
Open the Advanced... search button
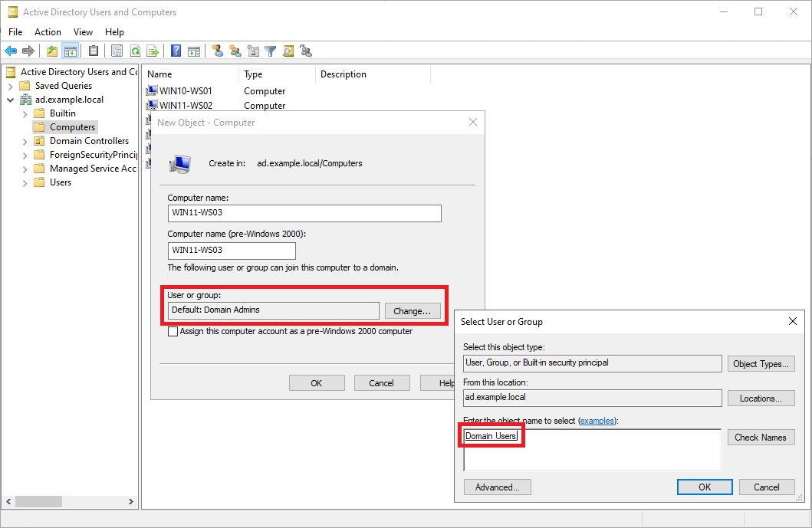pyautogui.click(x=497, y=487)
